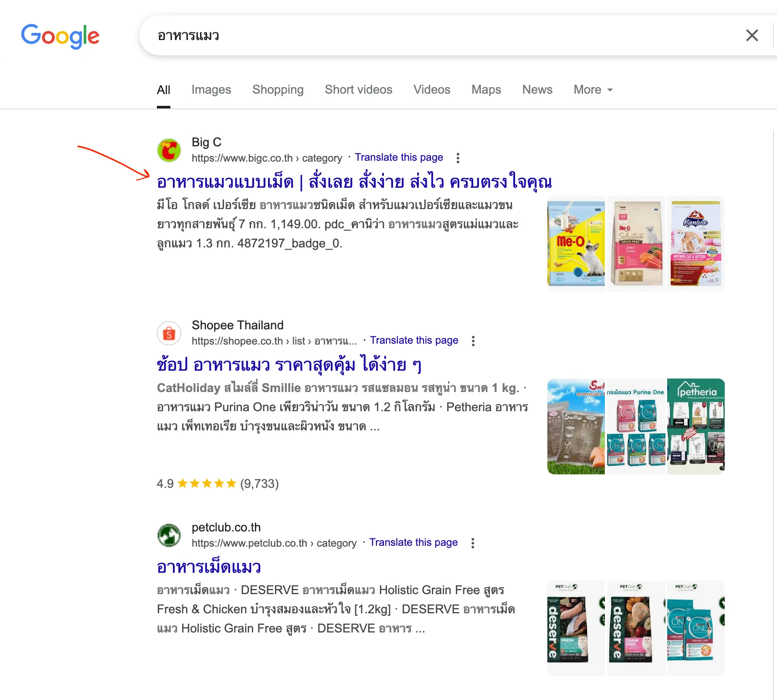
Task: Click the Google logo
Action: click(x=60, y=36)
